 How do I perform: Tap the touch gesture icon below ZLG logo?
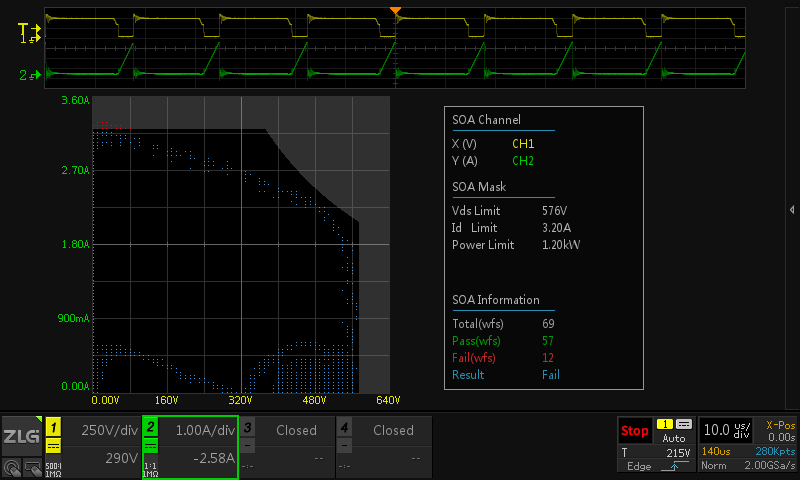tap(11, 466)
